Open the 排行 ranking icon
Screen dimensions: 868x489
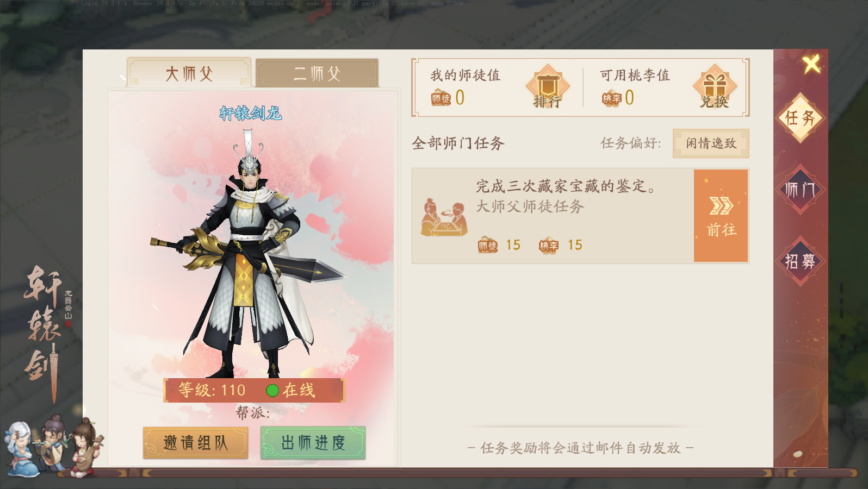pos(548,86)
